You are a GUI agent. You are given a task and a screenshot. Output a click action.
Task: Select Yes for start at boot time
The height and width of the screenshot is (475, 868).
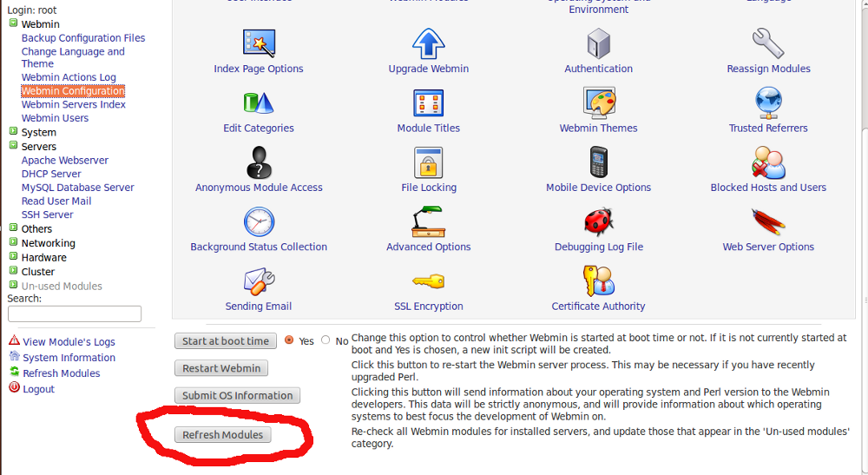pos(289,340)
